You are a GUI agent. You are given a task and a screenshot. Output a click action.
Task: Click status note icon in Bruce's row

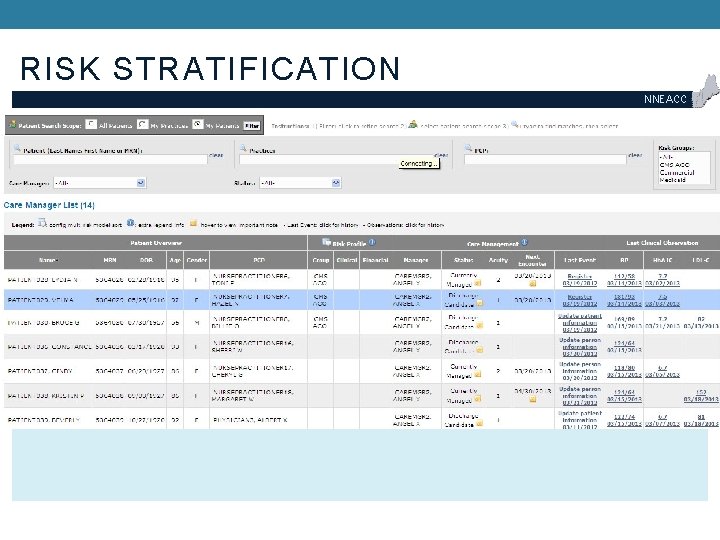(x=480, y=326)
